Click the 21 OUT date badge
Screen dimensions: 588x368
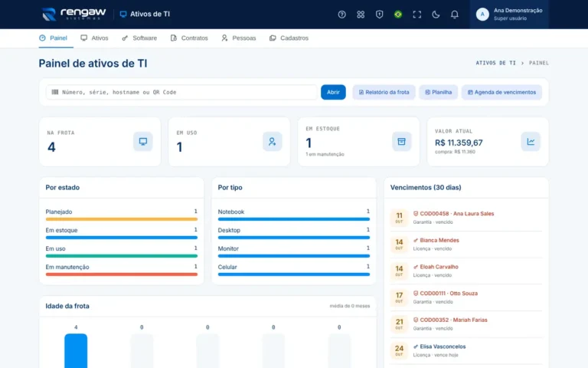pos(399,324)
